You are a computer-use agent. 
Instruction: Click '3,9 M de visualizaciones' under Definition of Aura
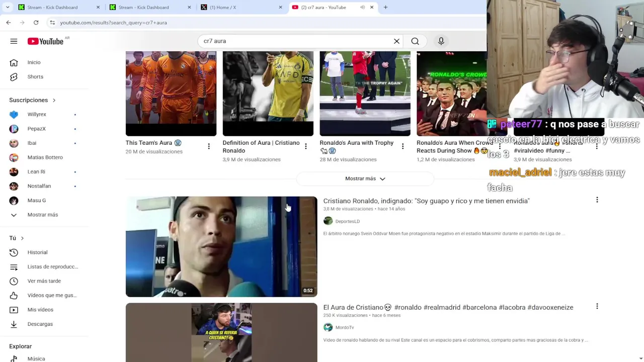(252, 159)
